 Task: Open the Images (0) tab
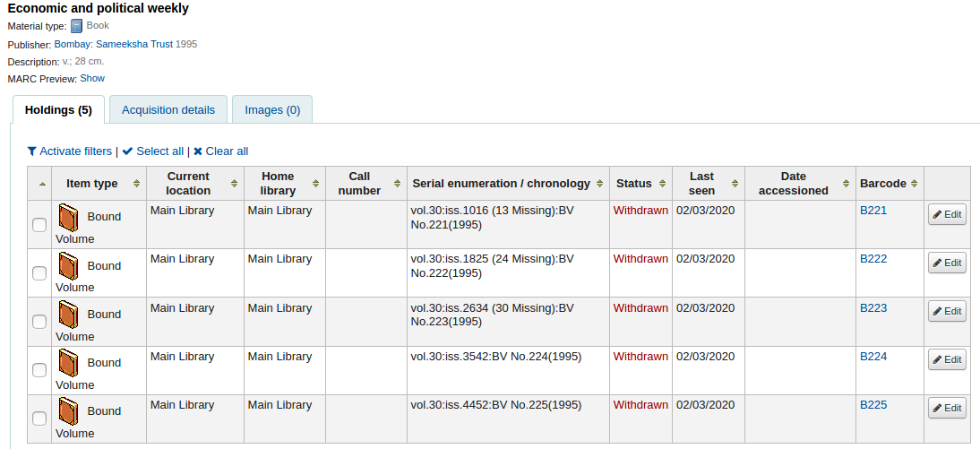272,110
